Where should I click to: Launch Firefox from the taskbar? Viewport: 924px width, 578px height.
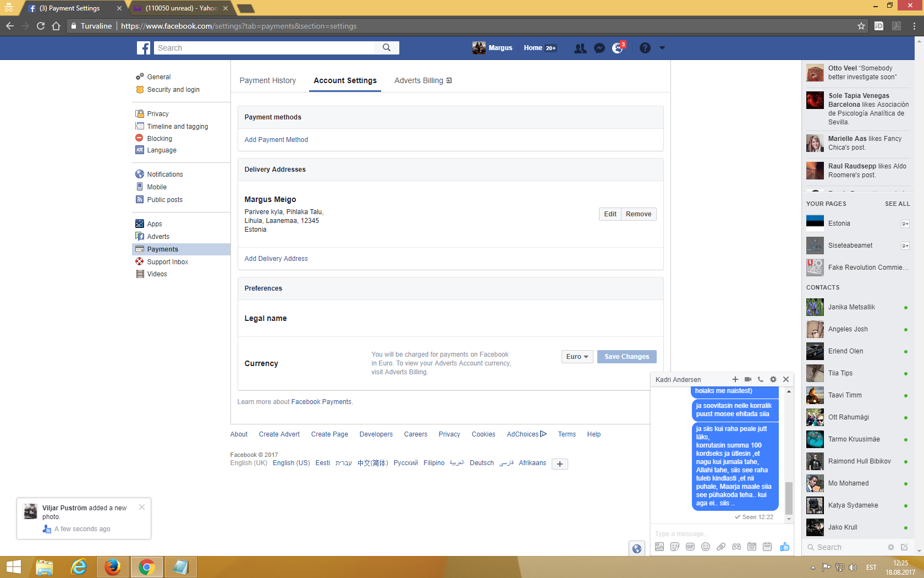pos(113,567)
